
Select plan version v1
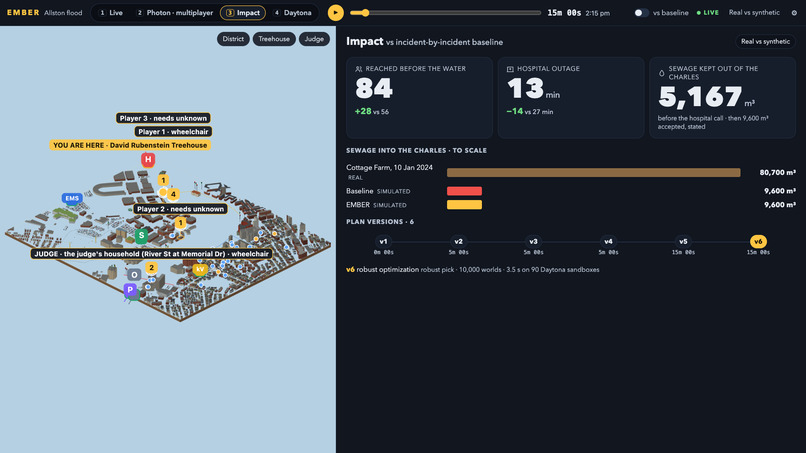click(x=383, y=242)
